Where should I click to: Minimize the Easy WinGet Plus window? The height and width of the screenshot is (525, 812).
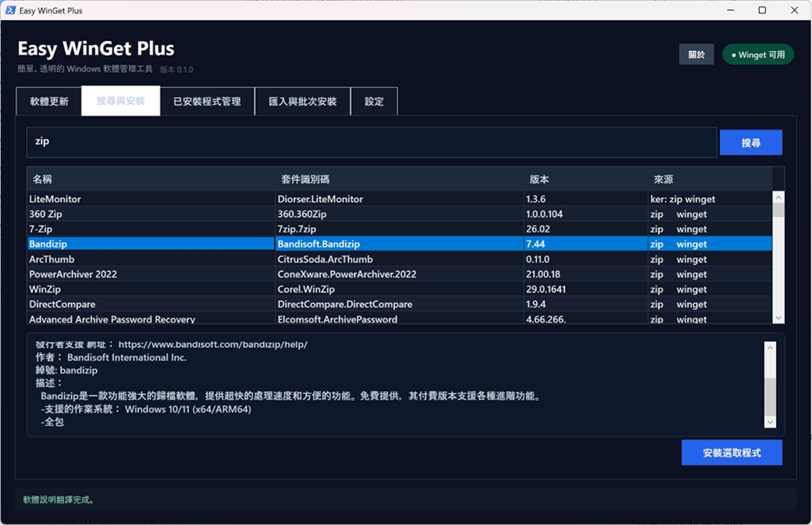point(731,10)
